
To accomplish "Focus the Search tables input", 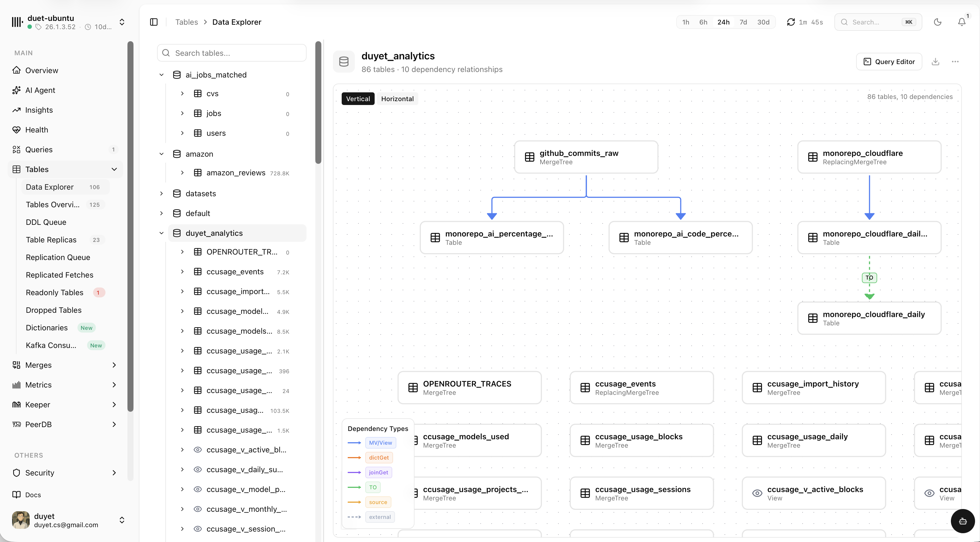I will (x=232, y=53).
